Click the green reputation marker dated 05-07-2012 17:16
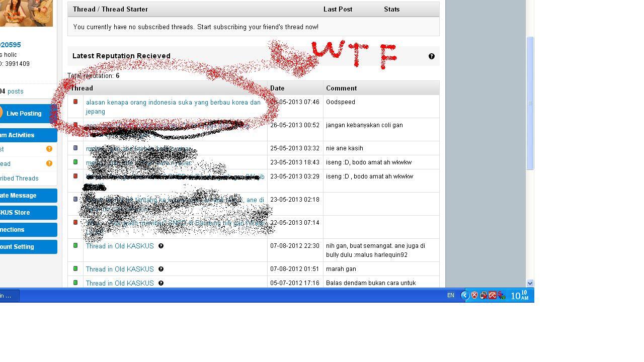Viewport: 644px width, 362px height. tap(75, 283)
